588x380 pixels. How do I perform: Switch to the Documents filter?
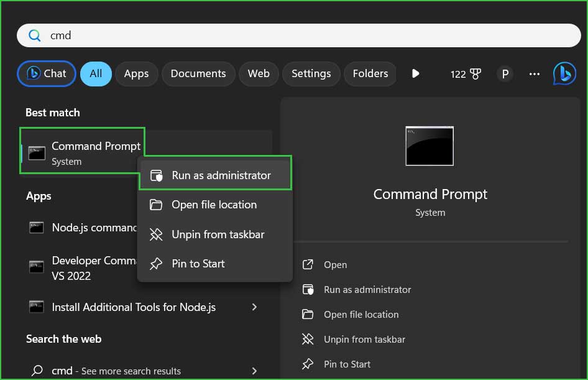(x=198, y=73)
